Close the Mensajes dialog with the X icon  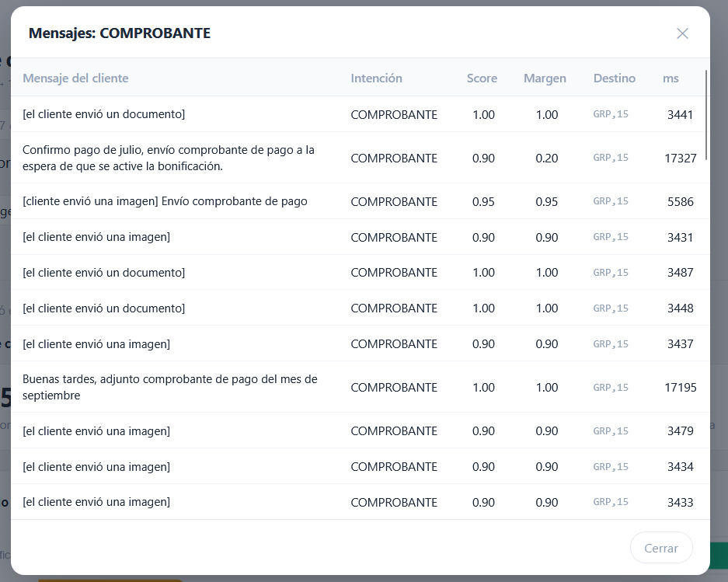tap(682, 33)
